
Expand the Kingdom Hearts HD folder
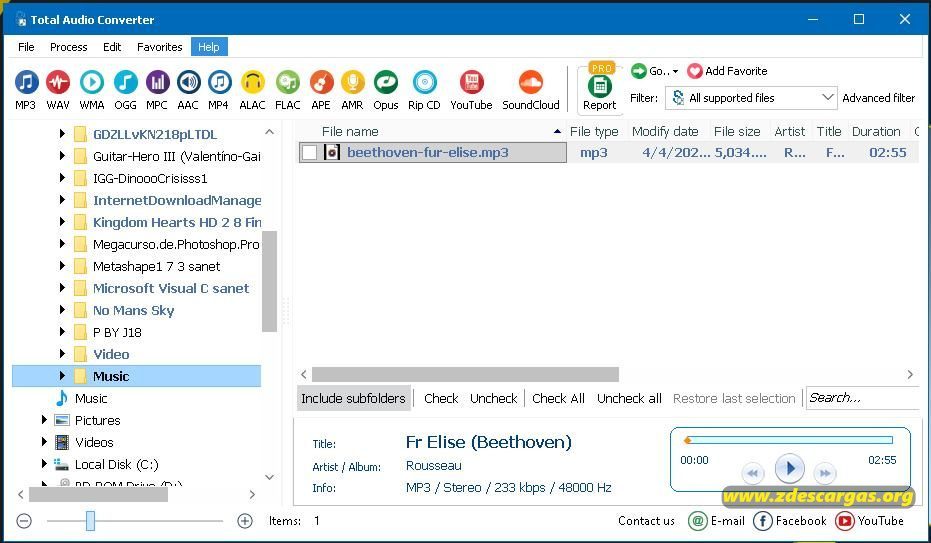point(62,222)
